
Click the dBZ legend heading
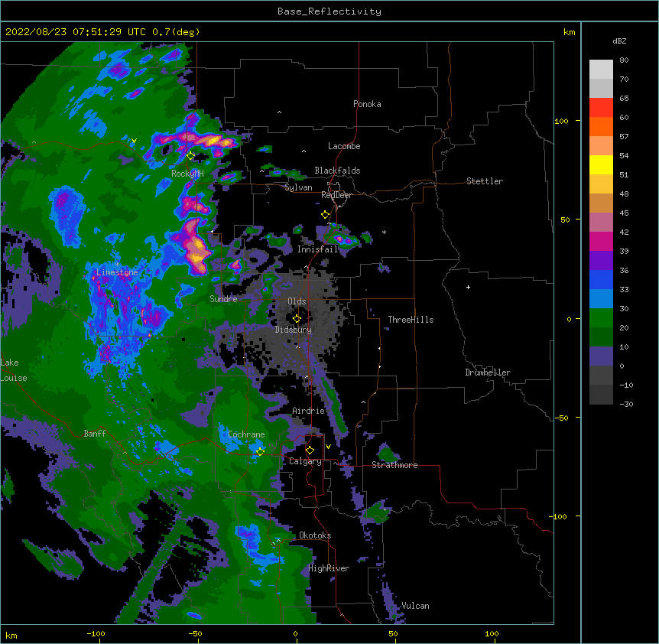click(619, 41)
